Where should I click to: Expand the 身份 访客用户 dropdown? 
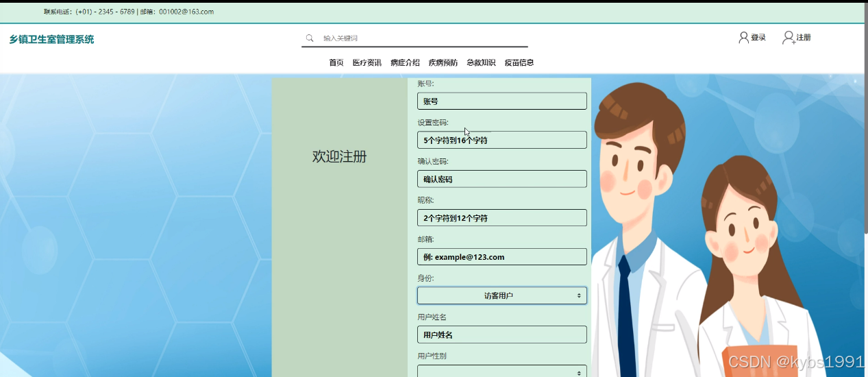click(x=502, y=295)
